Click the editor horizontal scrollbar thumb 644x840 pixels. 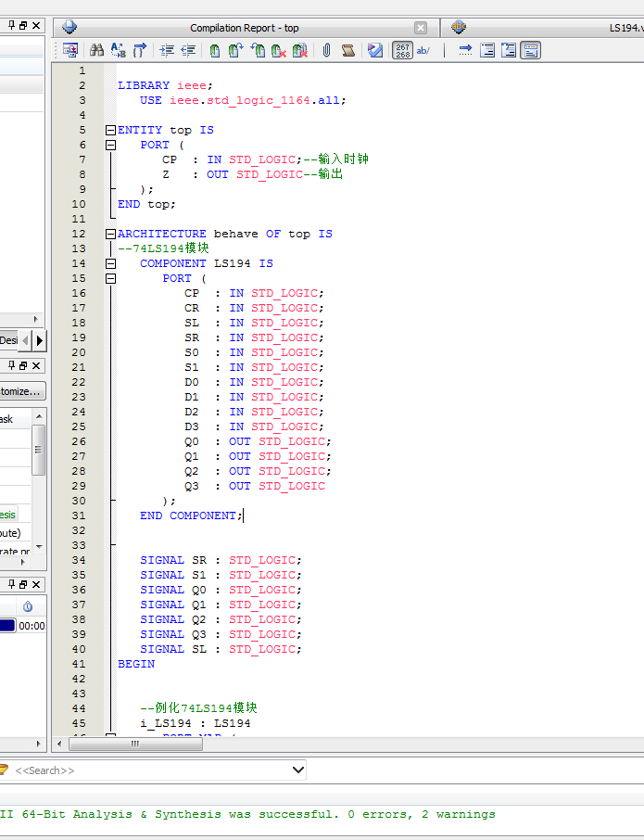[x=135, y=744]
